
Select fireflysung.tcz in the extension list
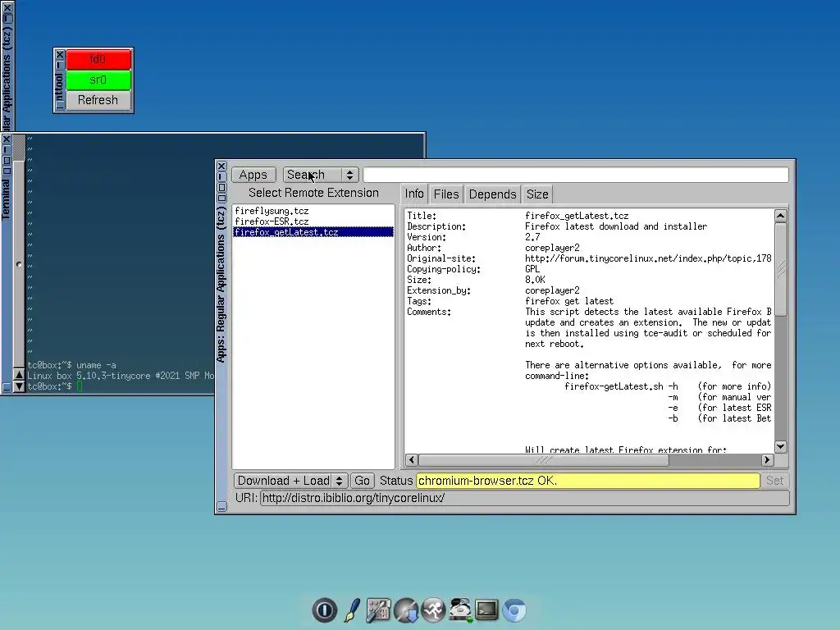click(313, 211)
